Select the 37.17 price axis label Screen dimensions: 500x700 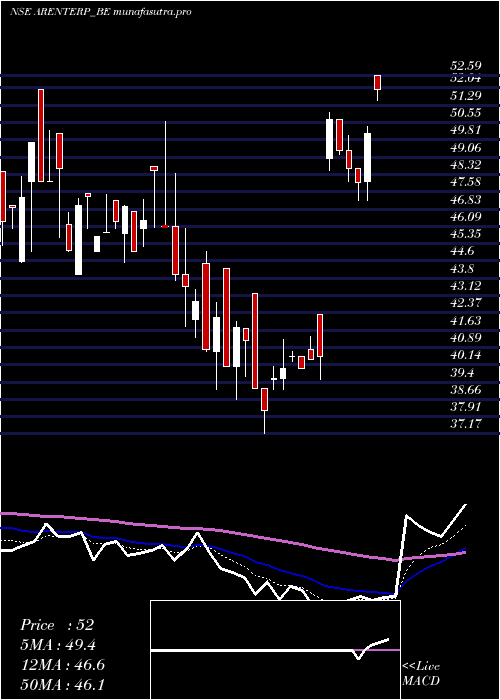click(x=465, y=423)
